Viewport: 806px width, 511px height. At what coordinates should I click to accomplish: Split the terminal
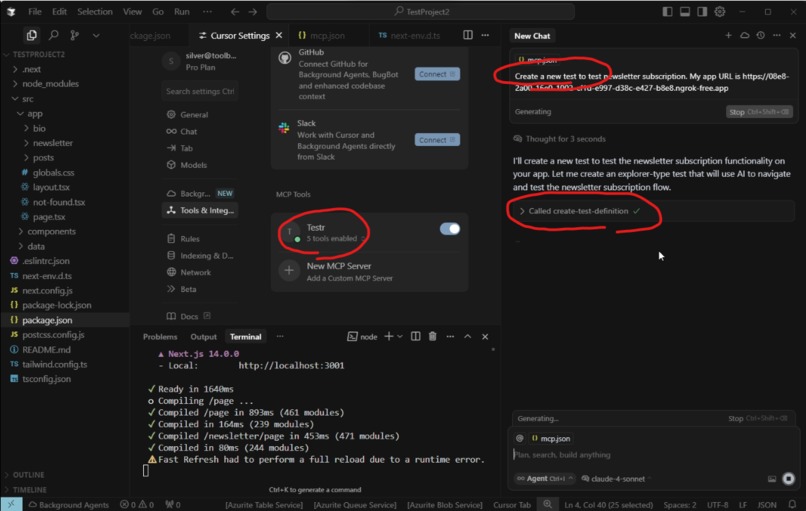click(x=415, y=336)
